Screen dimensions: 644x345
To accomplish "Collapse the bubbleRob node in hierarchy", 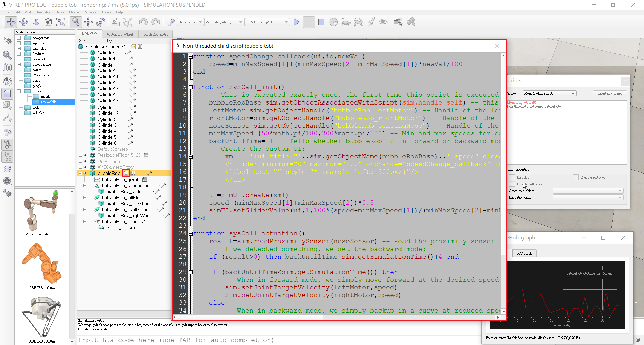I will (x=80, y=173).
